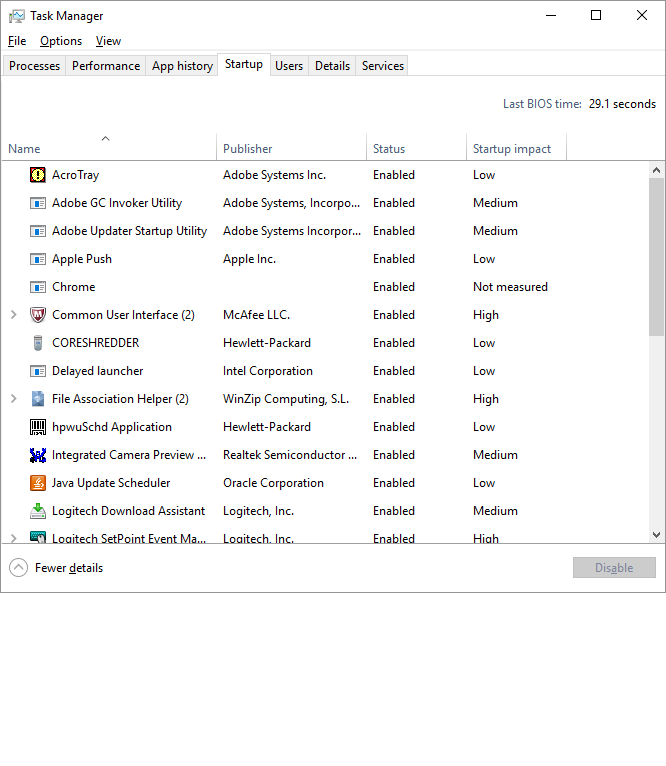Switch to the Users tab

point(289,66)
